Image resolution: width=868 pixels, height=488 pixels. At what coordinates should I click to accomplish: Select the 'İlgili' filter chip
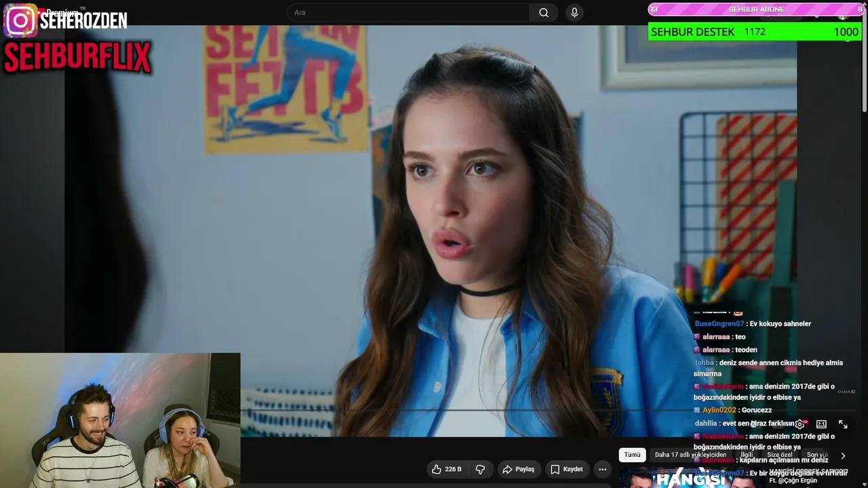(747, 455)
